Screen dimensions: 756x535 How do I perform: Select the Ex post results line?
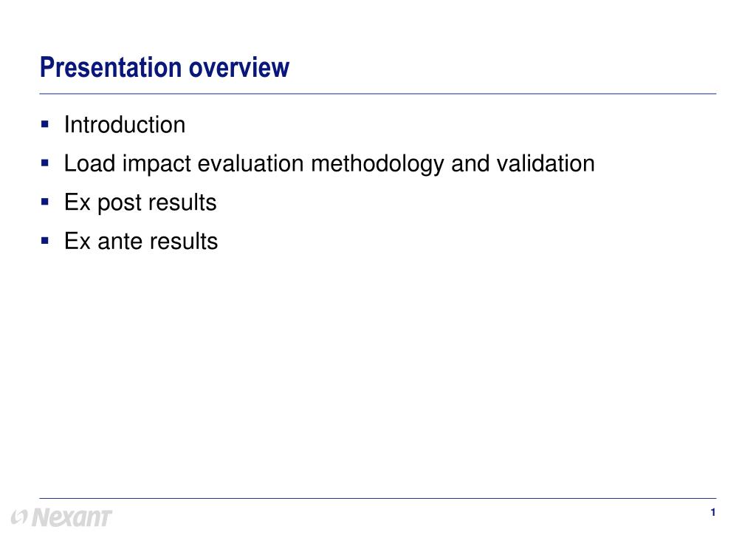tap(140, 202)
